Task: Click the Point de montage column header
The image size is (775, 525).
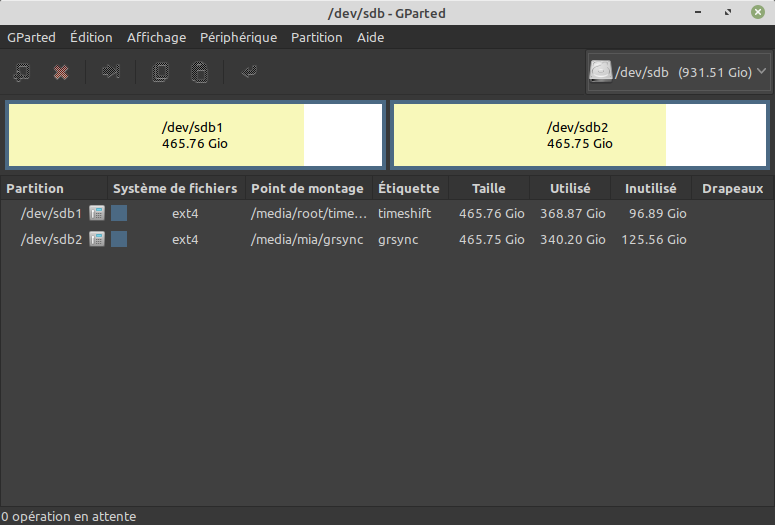Action: [309, 188]
